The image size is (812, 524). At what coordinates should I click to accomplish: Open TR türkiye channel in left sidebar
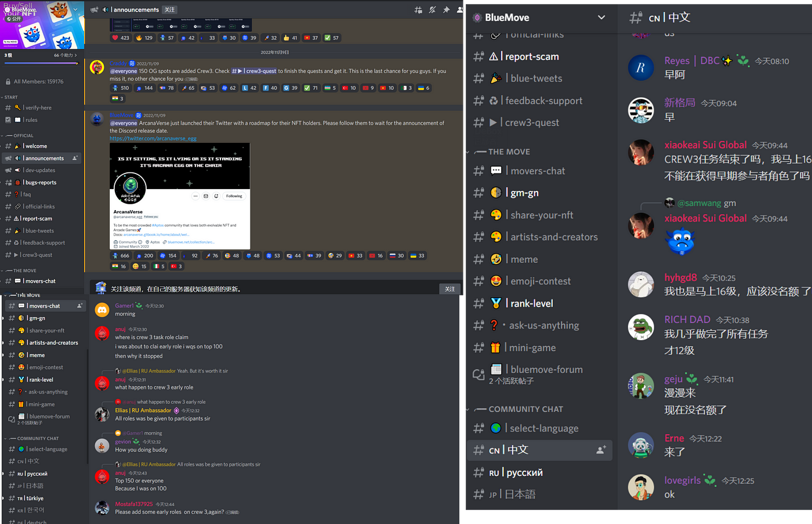(30, 498)
